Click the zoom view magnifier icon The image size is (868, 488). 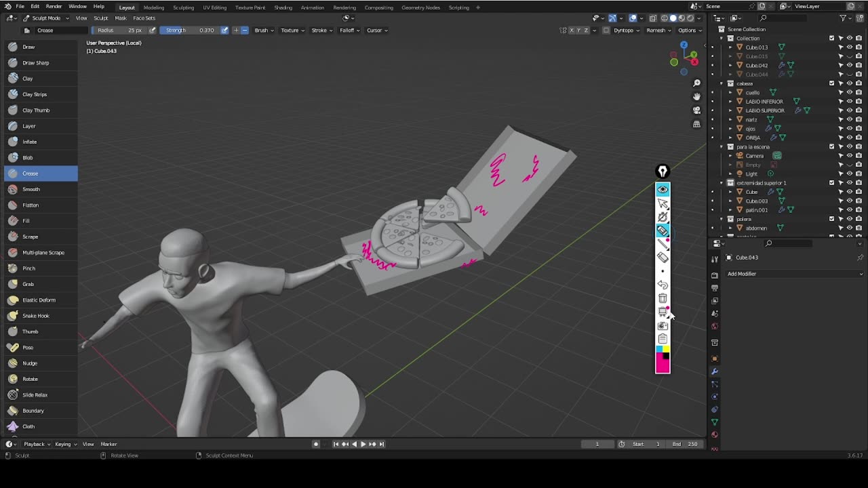pyautogui.click(x=696, y=83)
